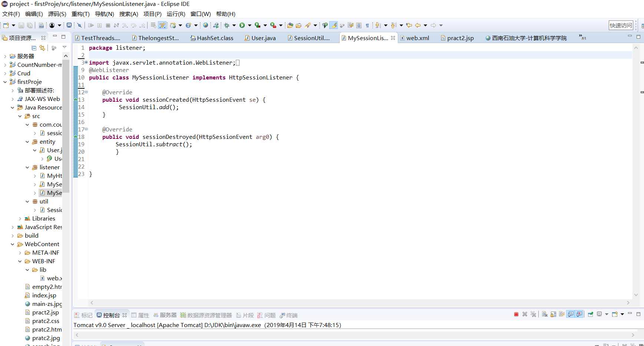Click Open Console icon
Screen dimensions: 644x346
pyautogui.click(x=615, y=314)
